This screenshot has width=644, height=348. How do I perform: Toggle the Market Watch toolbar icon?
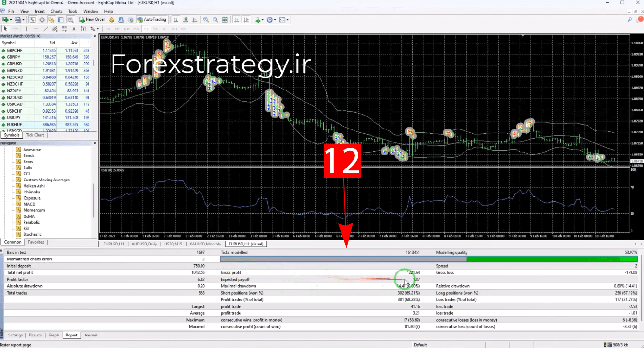click(32, 20)
